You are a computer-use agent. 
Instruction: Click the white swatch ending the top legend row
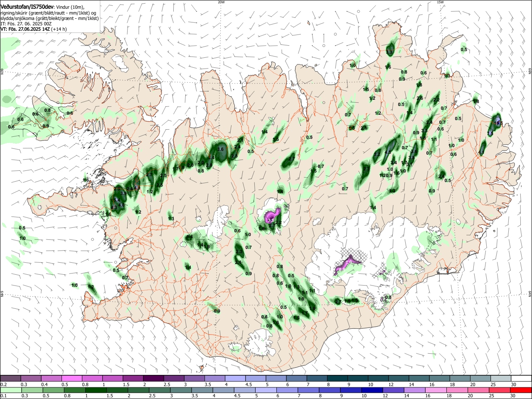click(x=521, y=379)
